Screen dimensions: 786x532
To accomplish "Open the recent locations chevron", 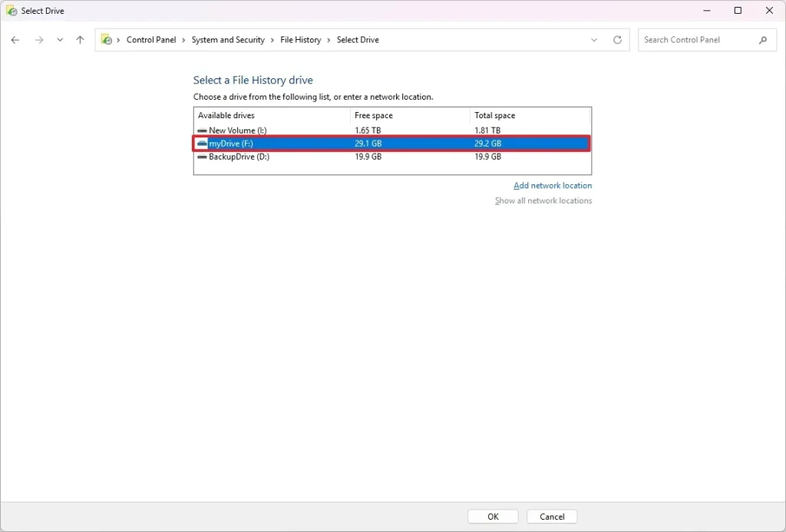I will (60, 40).
